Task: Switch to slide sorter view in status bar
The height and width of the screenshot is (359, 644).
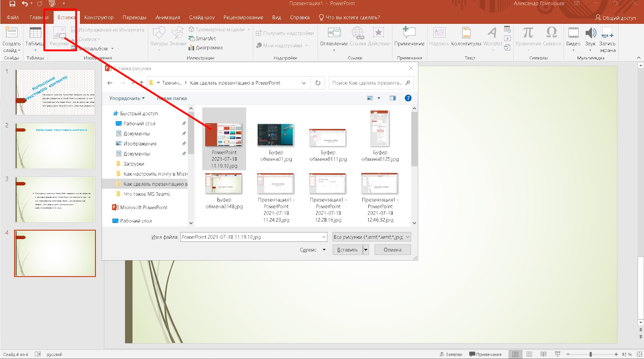Action: pyautogui.click(x=529, y=354)
